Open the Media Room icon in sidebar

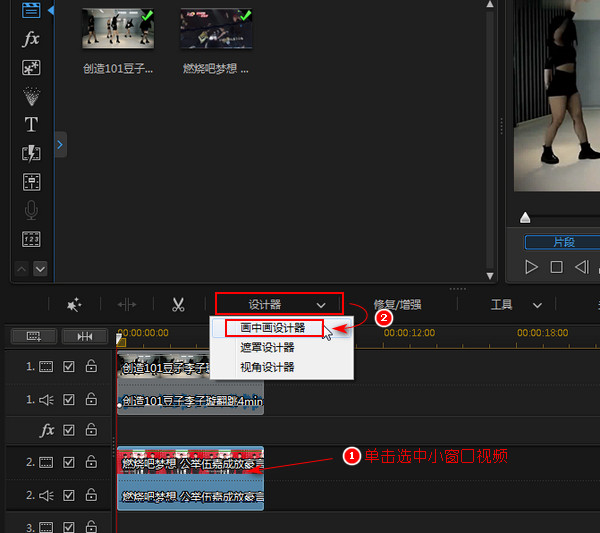[31, 9]
